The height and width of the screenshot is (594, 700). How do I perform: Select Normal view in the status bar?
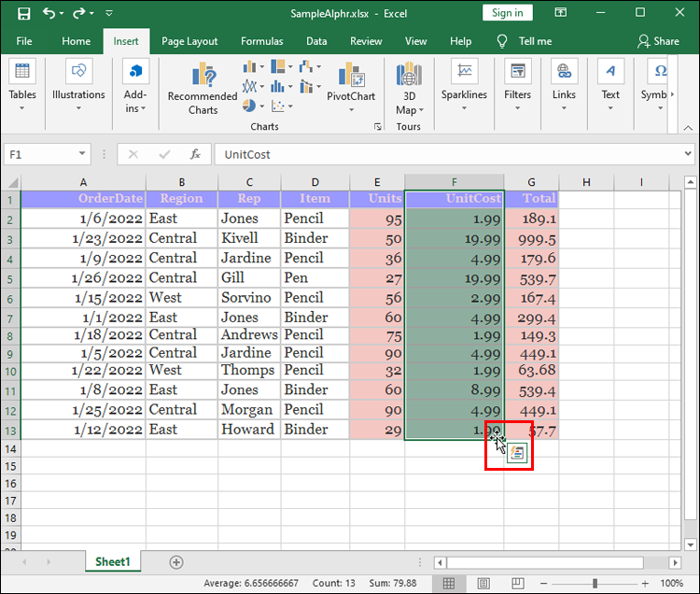pyautogui.click(x=449, y=584)
